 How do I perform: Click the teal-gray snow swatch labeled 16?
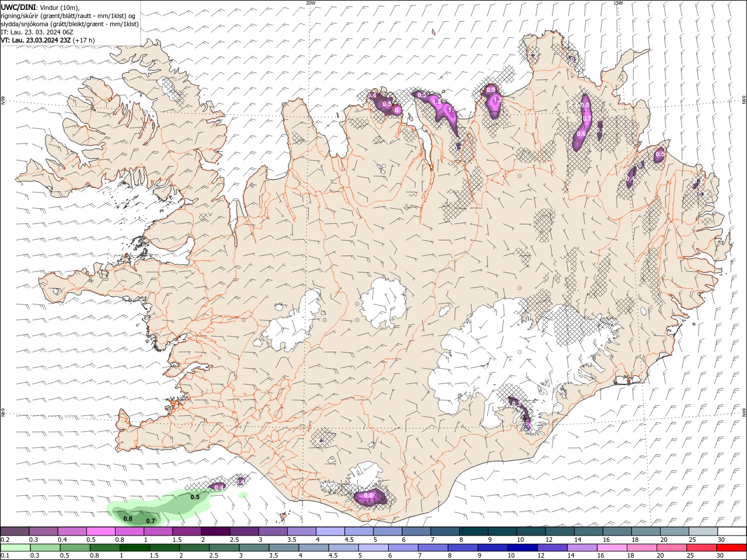(x=617, y=531)
